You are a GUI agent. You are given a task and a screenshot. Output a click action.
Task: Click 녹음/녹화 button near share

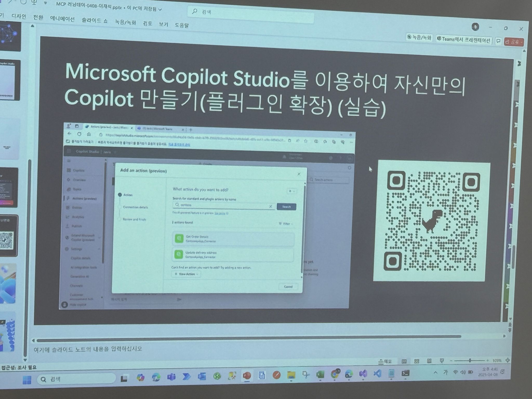tap(419, 37)
